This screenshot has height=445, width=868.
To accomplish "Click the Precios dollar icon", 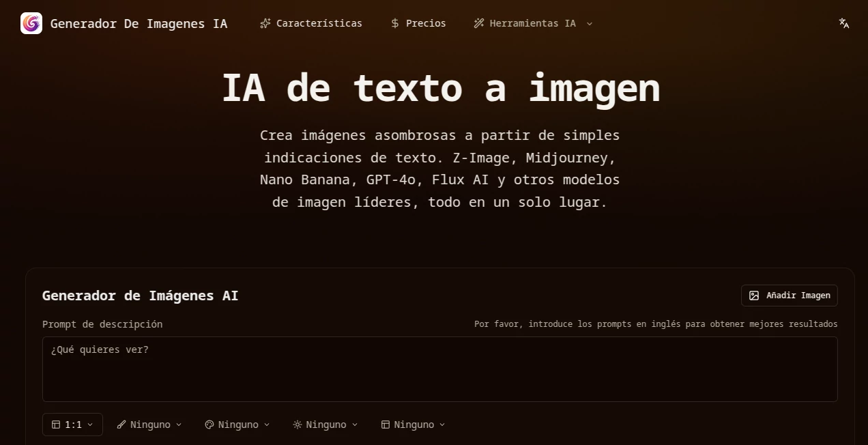I will (394, 23).
